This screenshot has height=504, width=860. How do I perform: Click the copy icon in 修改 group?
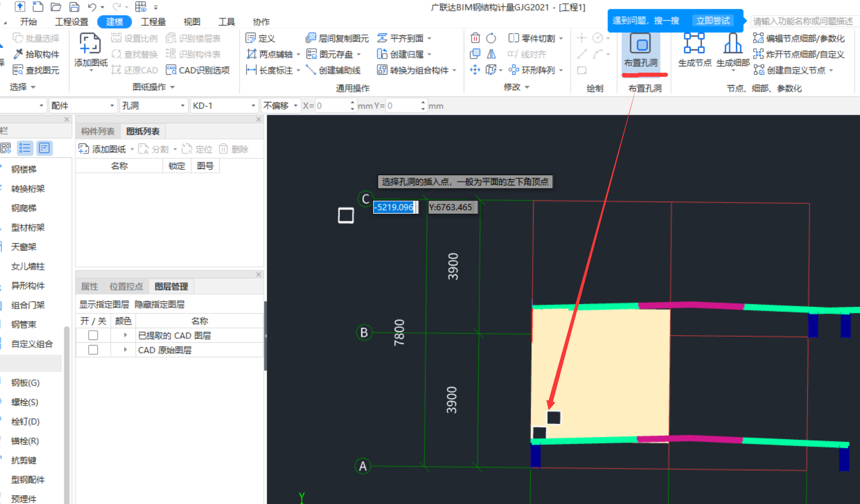point(475,54)
